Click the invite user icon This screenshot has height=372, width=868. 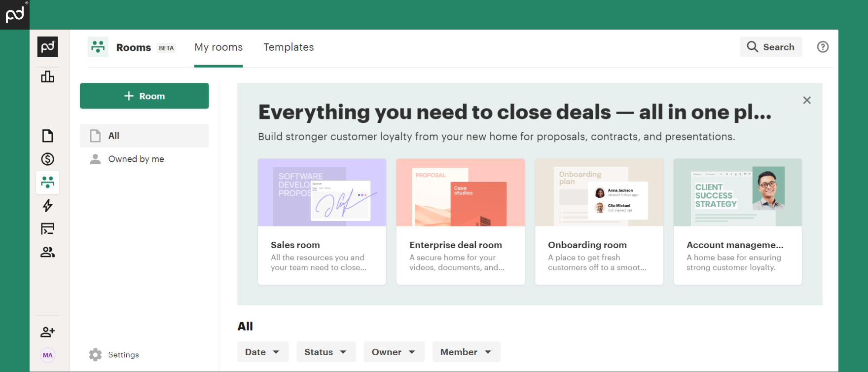pos(47,332)
